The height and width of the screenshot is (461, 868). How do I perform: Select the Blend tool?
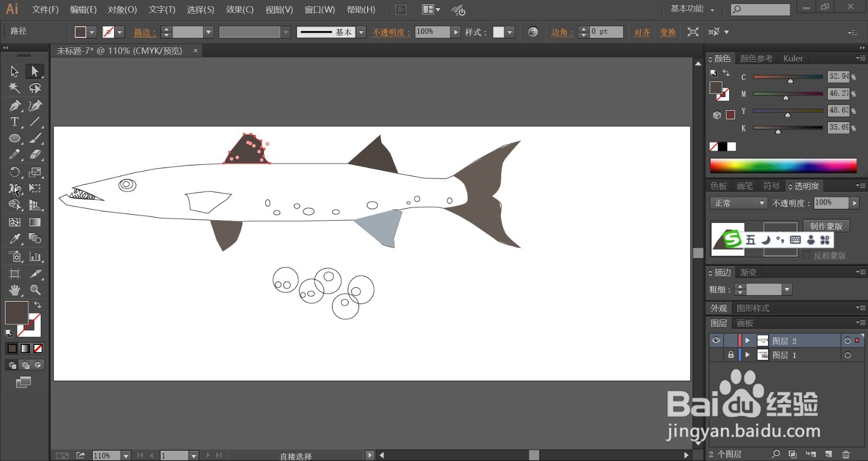[x=35, y=239]
